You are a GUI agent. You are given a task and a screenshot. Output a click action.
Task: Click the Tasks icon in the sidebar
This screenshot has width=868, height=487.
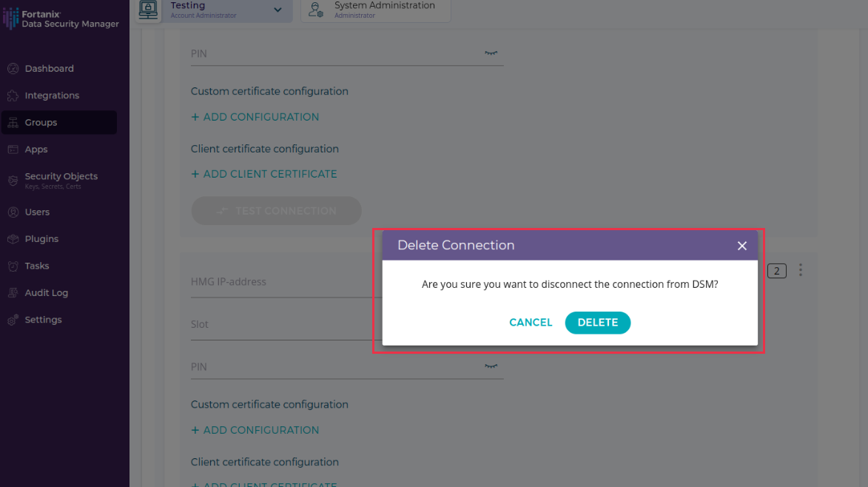point(13,266)
